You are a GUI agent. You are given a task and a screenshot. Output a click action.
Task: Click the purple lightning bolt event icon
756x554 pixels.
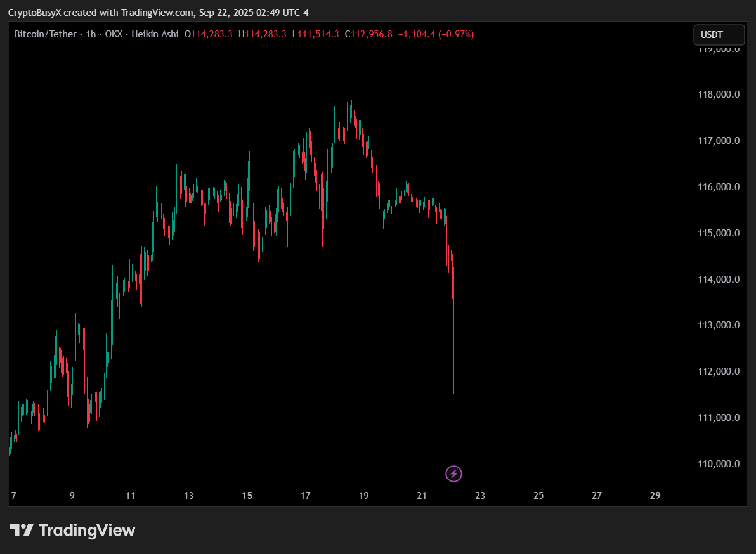(x=453, y=473)
